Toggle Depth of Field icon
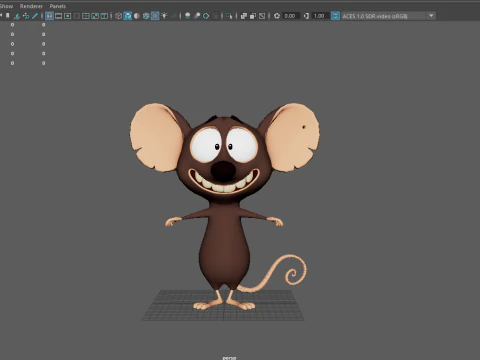Viewport: 480px width, 360px height. click(215, 16)
